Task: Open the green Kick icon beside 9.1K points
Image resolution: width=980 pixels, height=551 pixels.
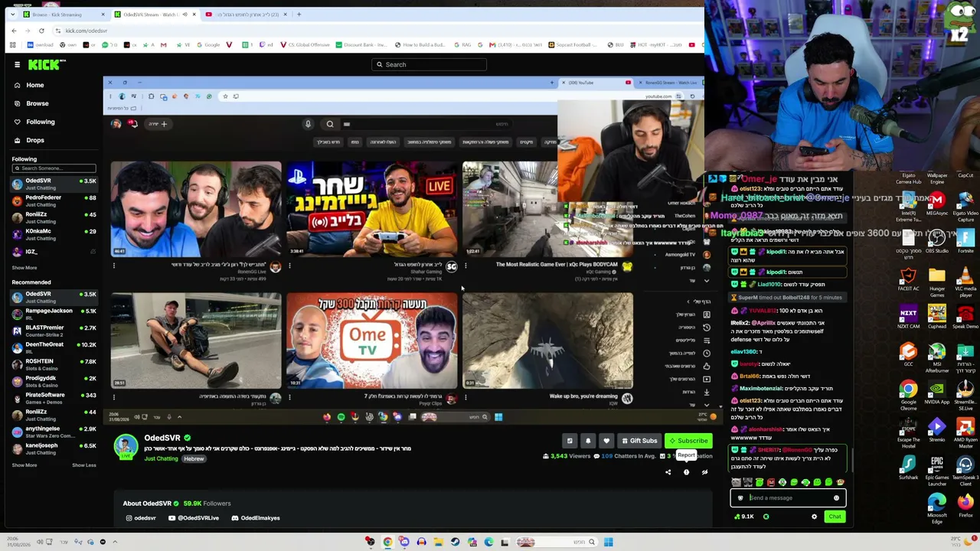Action: [766, 517]
